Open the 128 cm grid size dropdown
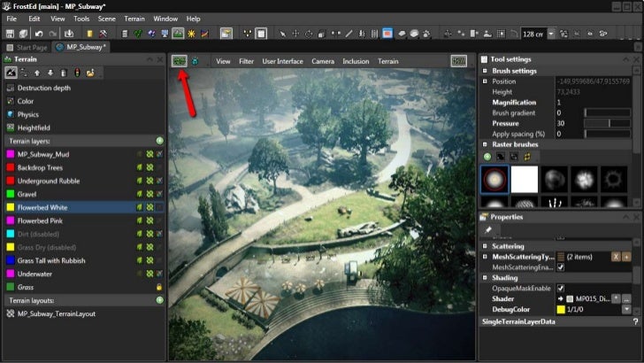 point(551,34)
